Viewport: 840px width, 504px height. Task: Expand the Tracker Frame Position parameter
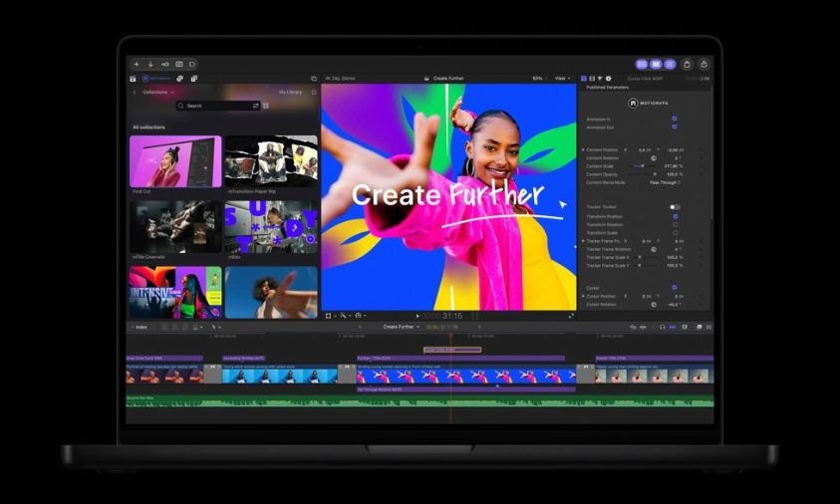tap(583, 241)
